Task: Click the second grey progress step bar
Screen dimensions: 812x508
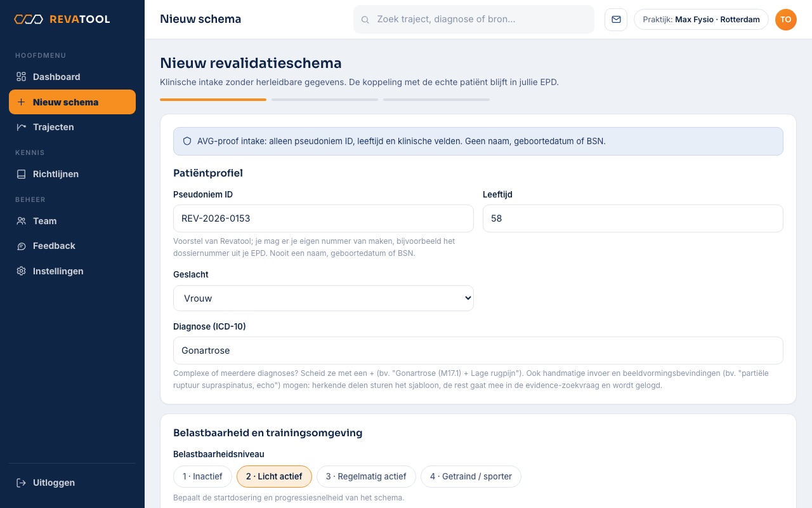Action: click(325, 100)
